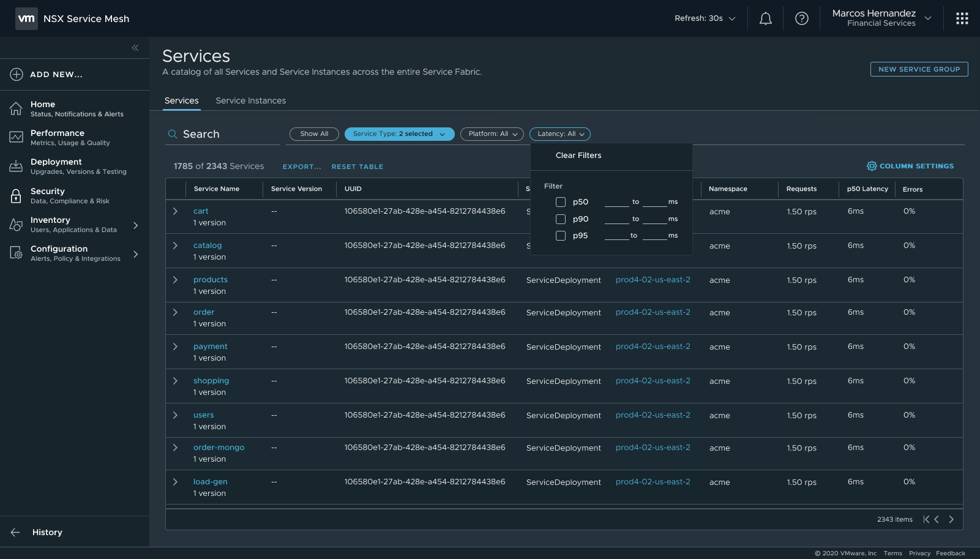This screenshot has width=980, height=559.
Task: Expand the shopping service row
Action: pyautogui.click(x=175, y=381)
